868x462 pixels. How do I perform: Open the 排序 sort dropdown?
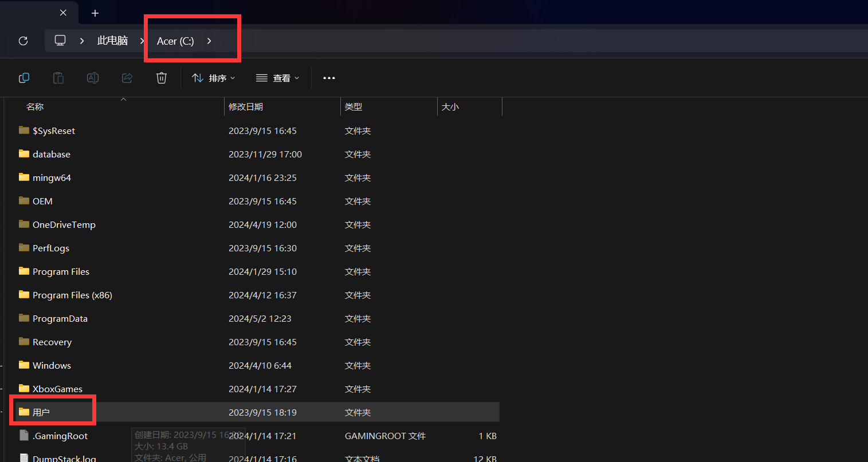click(x=214, y=78)
